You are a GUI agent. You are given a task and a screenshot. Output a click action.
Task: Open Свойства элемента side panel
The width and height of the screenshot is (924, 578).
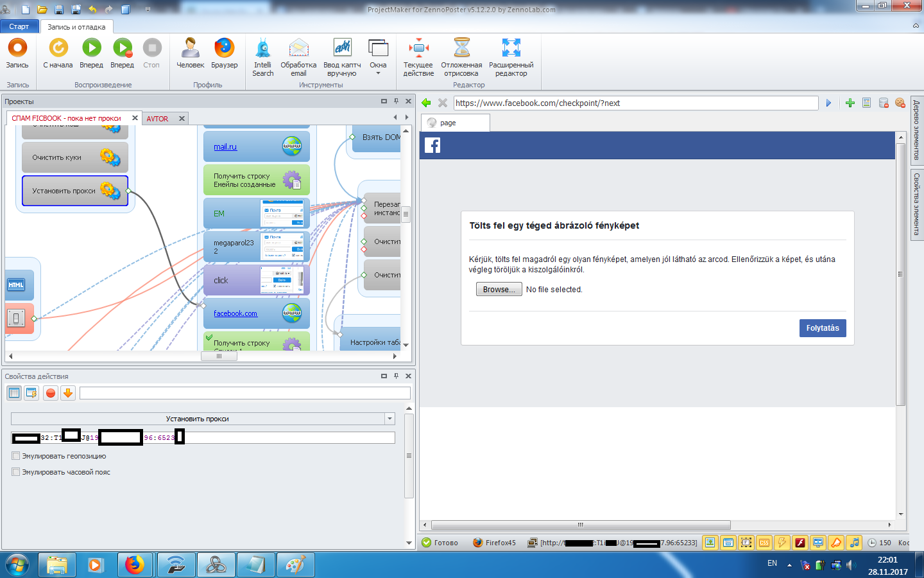click(x=916, y=204)
